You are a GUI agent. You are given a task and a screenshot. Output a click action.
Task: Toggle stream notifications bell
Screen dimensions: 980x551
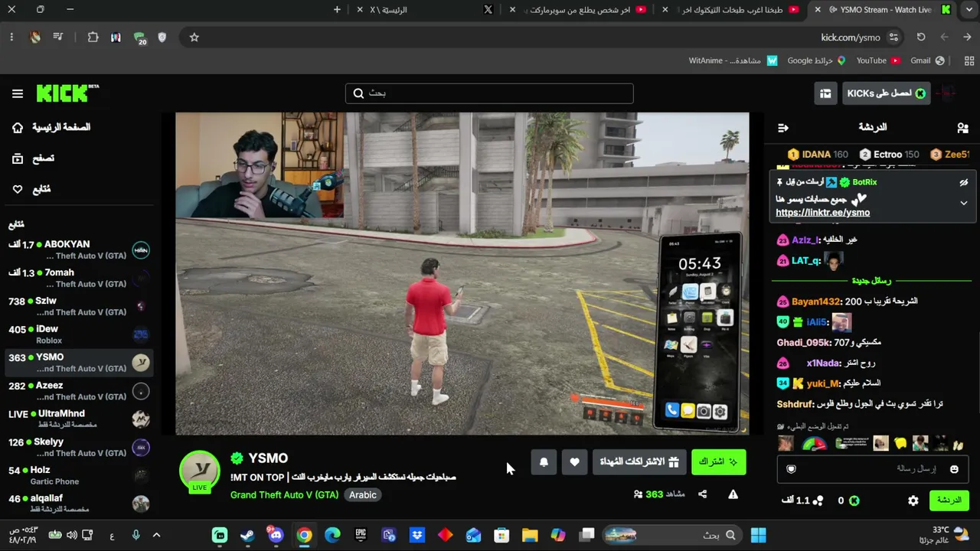(x=544, y=461)
